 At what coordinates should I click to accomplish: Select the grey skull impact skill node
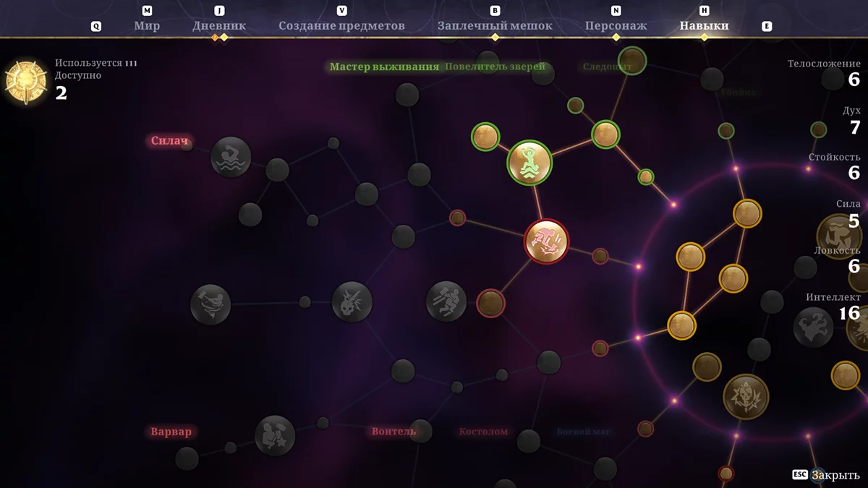tap(352, 302)
